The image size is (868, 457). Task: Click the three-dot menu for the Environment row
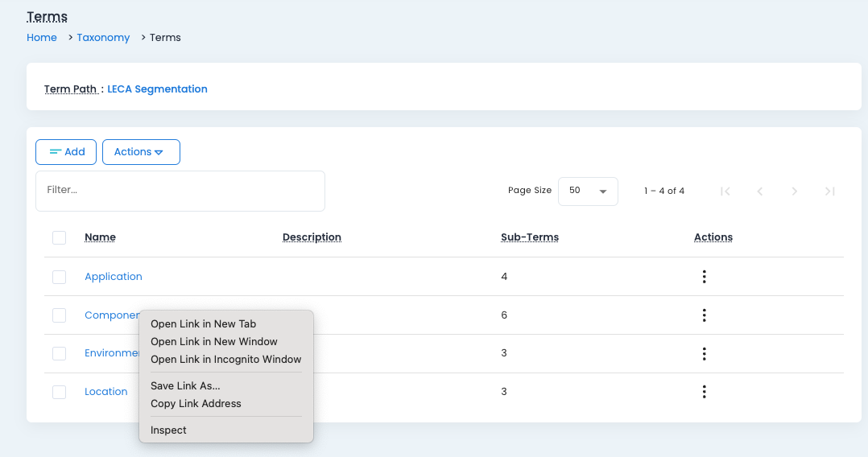pos(704,353)
